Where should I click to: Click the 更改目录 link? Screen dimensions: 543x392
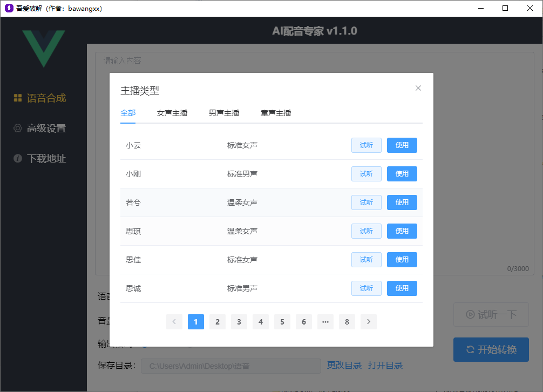tap(344, 366)
